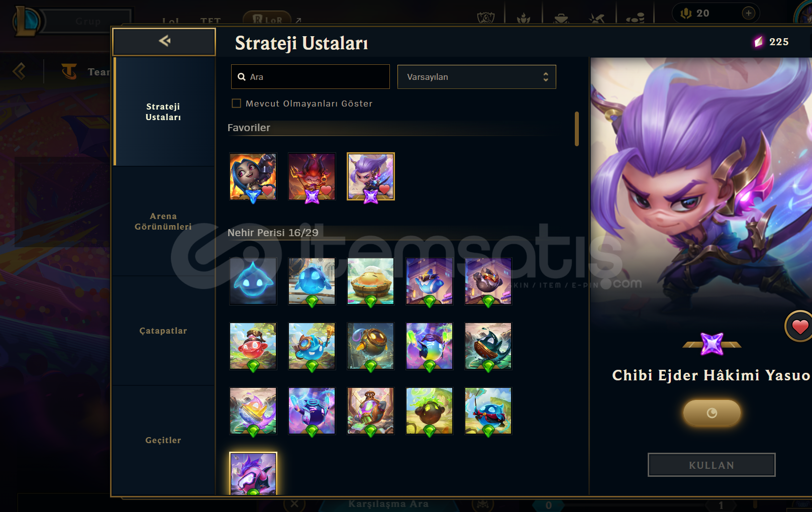
Task: Enable Mevcut Olmayanları Göster checkbox
Action: pos(236,104)
